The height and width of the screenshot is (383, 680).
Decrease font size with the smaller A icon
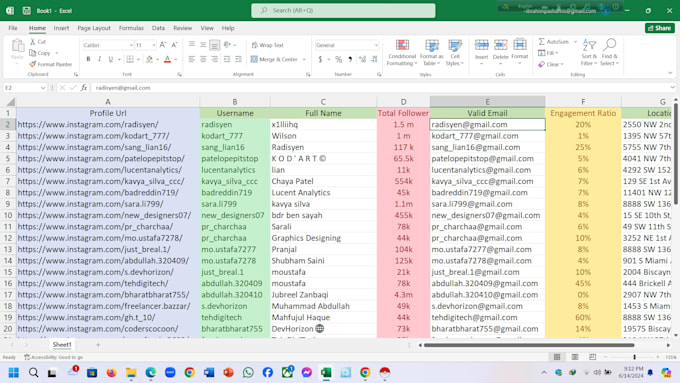pos(174,45)
